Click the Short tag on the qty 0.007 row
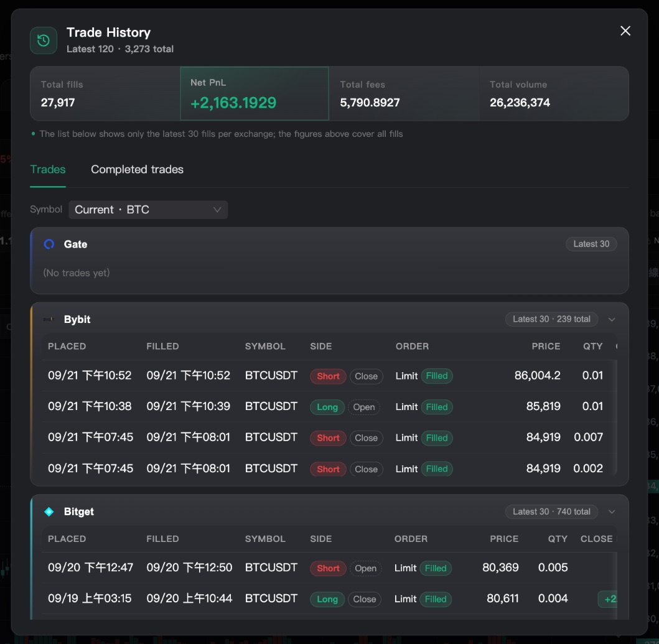 pyautogui.click(x=328, y=438)
